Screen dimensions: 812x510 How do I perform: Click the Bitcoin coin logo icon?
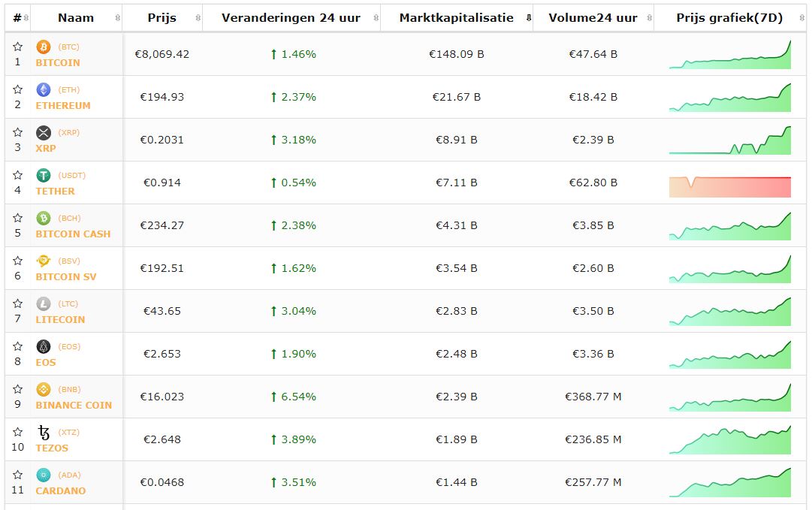[x=44, y=47]
